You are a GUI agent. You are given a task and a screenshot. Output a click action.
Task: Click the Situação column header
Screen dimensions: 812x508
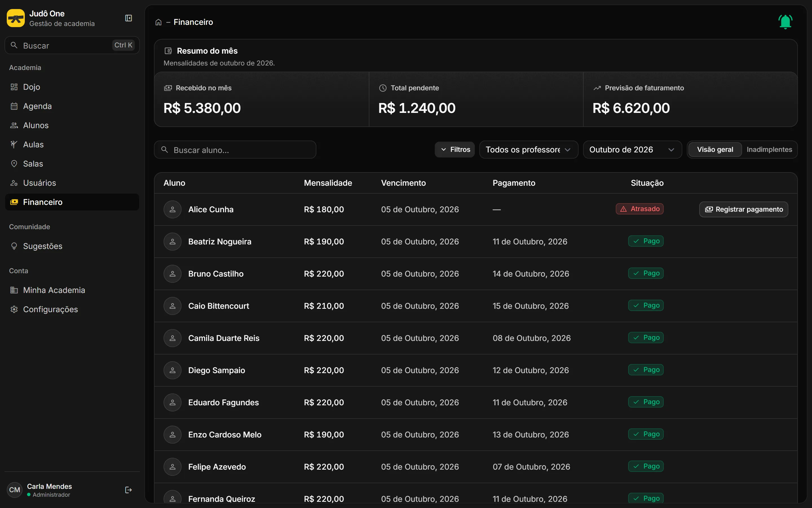click(647, 183)
